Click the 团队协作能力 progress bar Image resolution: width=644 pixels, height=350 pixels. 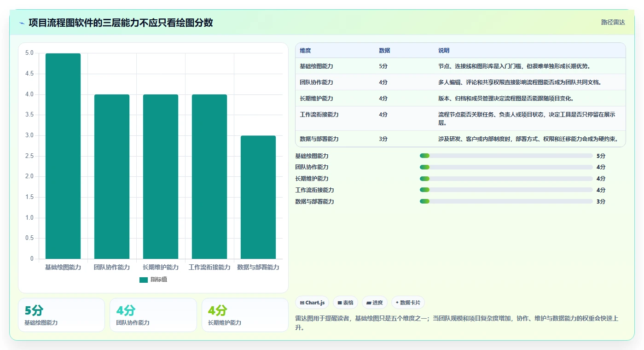pos(506,167)
